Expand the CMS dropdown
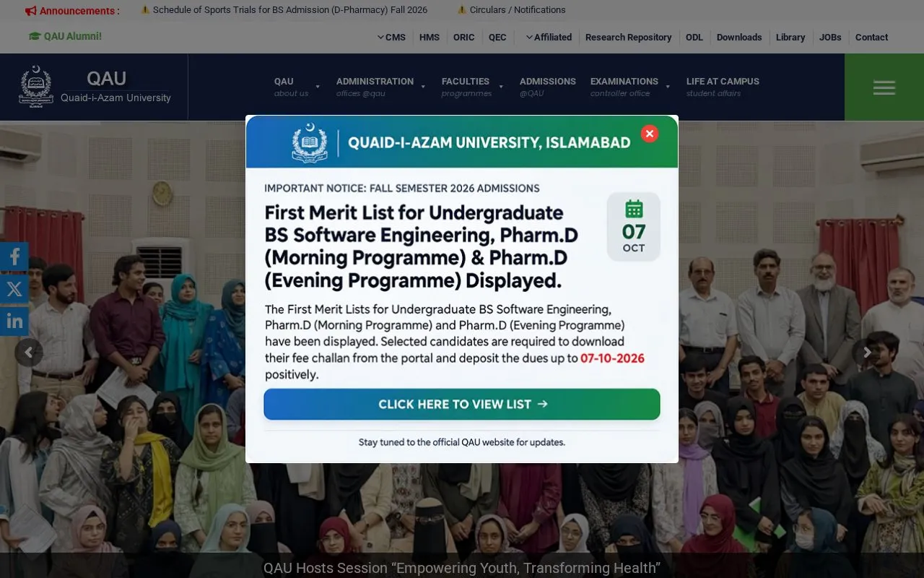Viewport: 924px width, 578px height. tap(391, 38)
